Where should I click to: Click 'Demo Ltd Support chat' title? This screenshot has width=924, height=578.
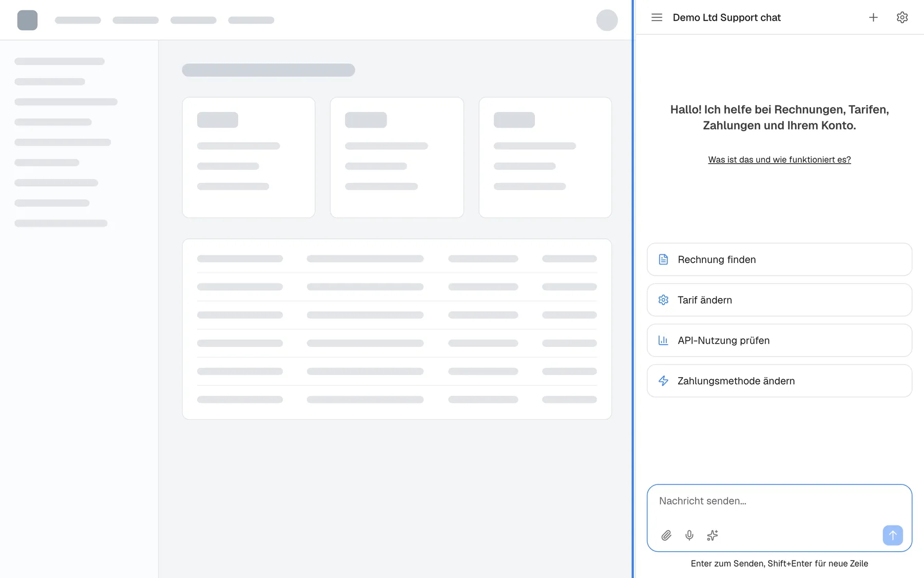coord(726,17)
